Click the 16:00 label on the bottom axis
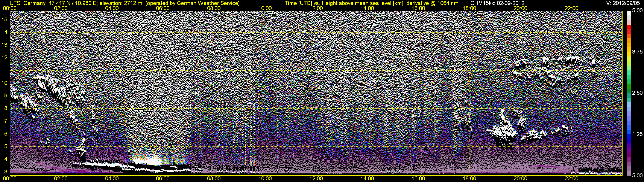 pyautogui.click(x=418, y=179)
